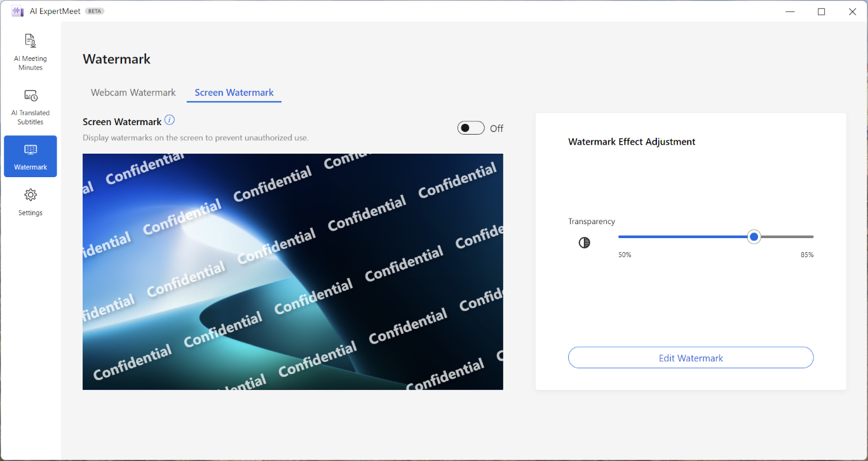
Task: Select the Screen Watermark tab
Action: click(234, 93)
